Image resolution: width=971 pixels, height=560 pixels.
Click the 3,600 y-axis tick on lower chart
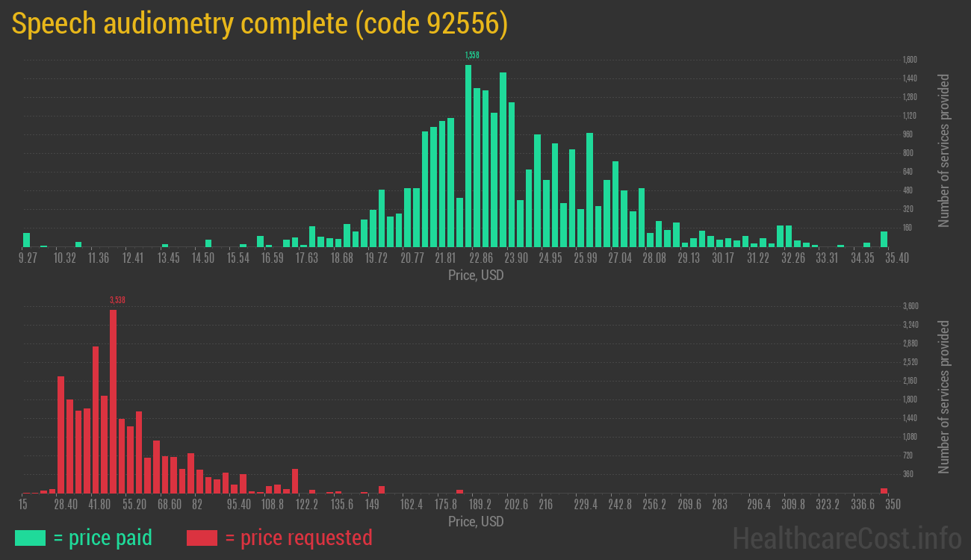pyautogui.click(x=910, y=306)
